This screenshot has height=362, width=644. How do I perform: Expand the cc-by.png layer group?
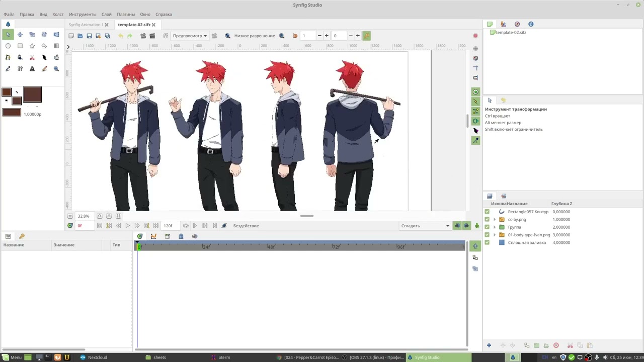tap(495, 219)
